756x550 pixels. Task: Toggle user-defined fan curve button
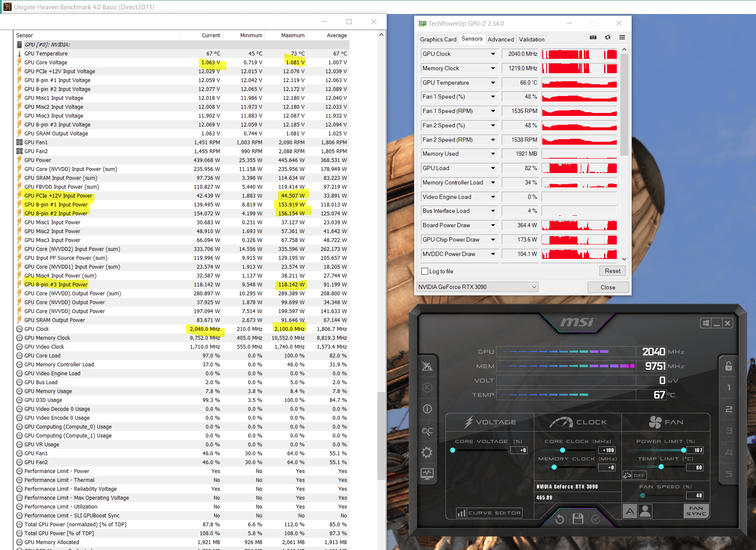[x=645, y=511]
